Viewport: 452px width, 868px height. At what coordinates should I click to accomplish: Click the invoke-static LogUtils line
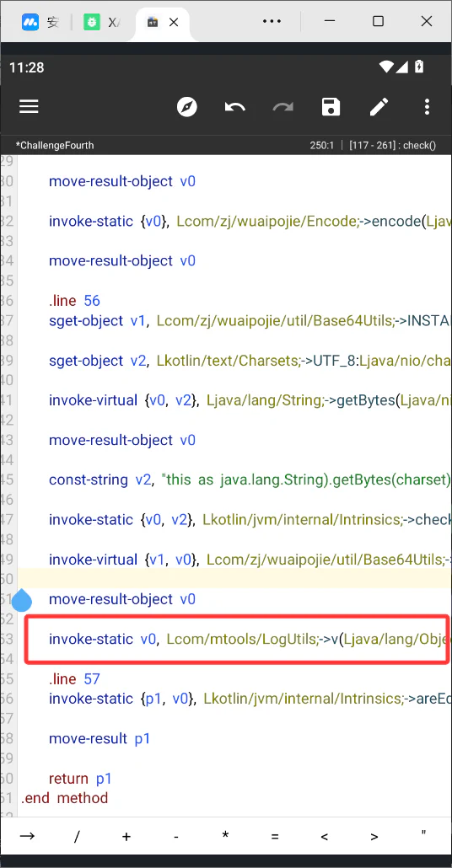(x=250, y=640)
